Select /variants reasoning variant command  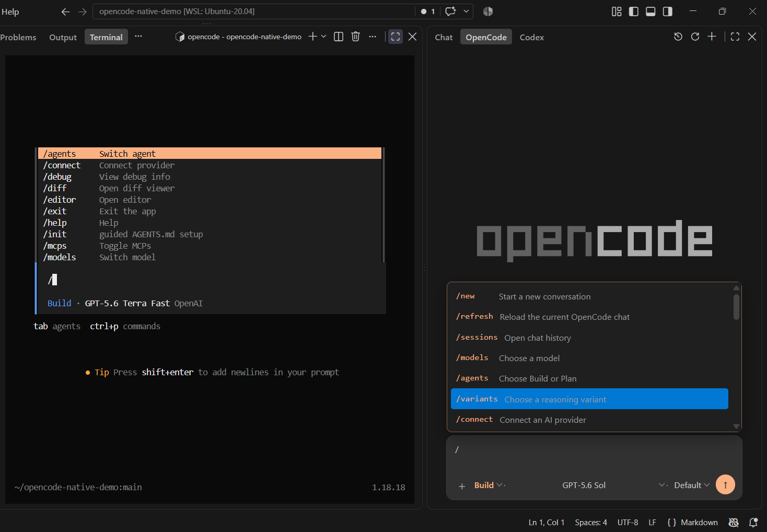[589, 399]
